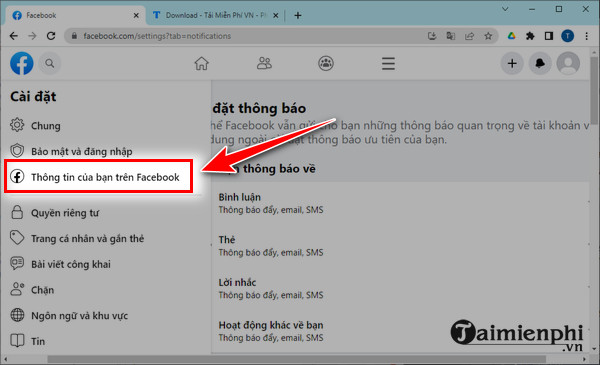Open the Extensions puzzle icon

tap(530, 36)
